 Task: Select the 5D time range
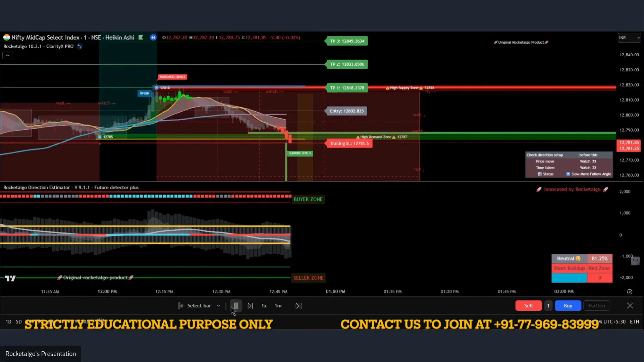pyautogui.click(x=19, y=322)
